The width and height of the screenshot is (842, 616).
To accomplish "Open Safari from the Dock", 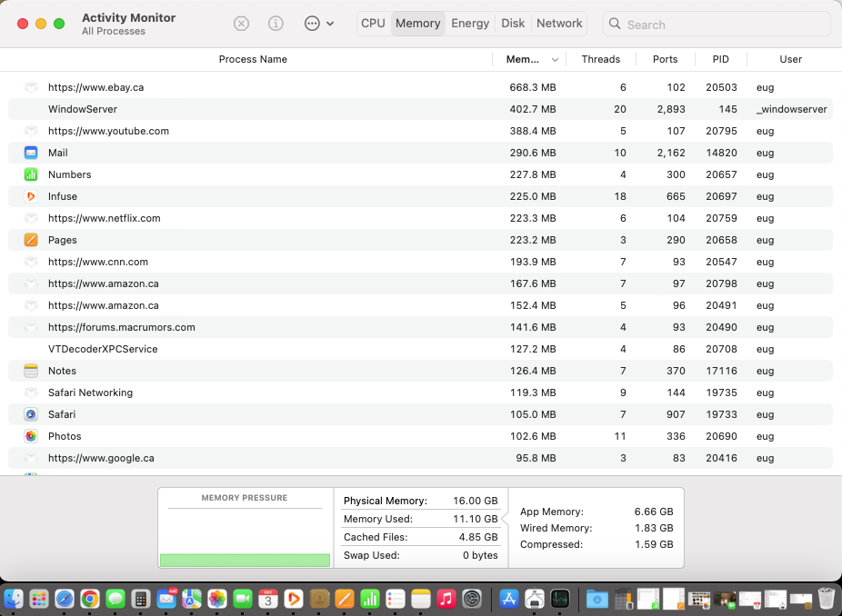I will [63, 600].
